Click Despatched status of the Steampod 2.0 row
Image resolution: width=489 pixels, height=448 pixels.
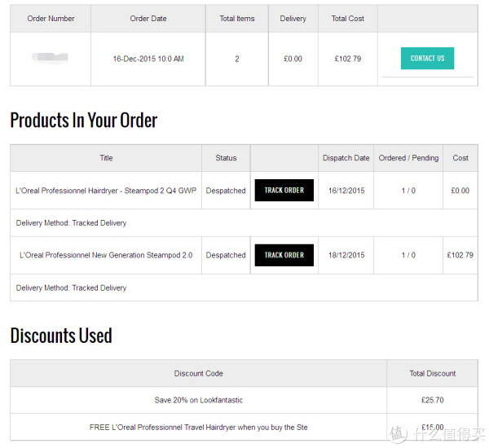pos(226,255)
